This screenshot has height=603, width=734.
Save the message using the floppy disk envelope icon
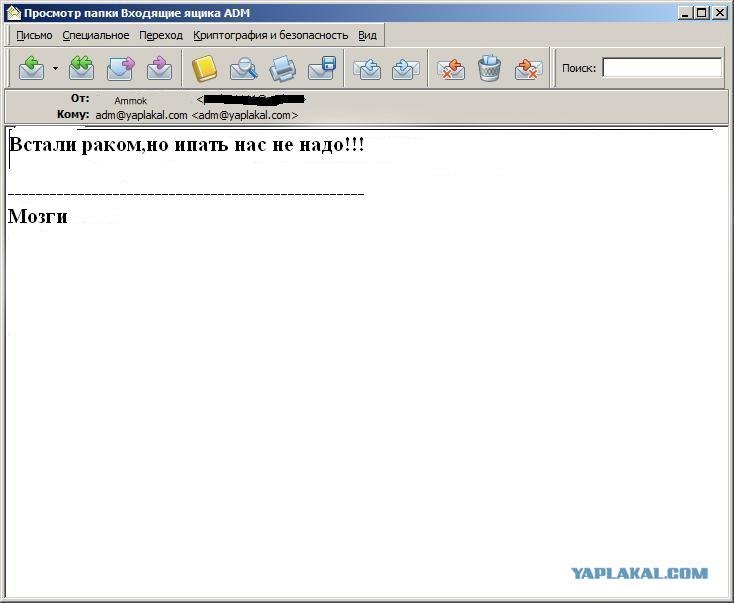click(322, 68)
